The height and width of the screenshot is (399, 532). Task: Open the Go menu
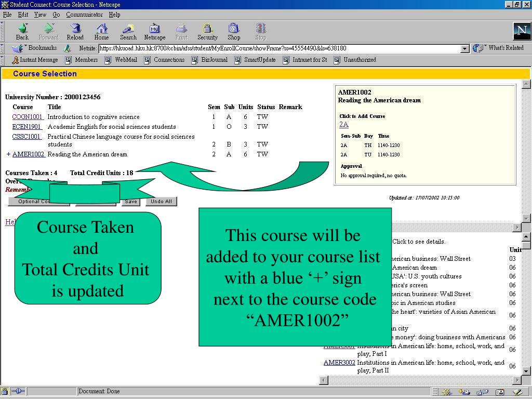point(56,15)
